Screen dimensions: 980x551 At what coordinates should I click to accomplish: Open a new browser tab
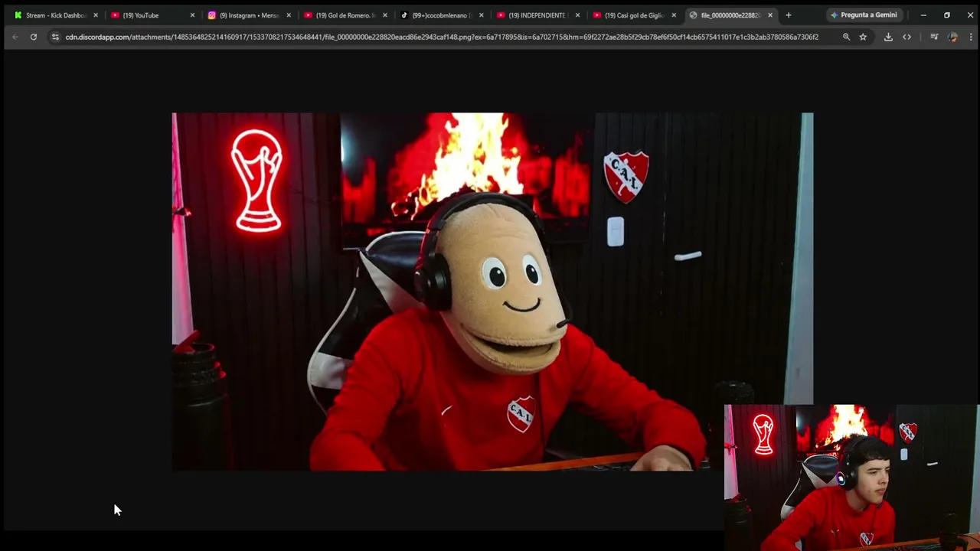(789, 15)
